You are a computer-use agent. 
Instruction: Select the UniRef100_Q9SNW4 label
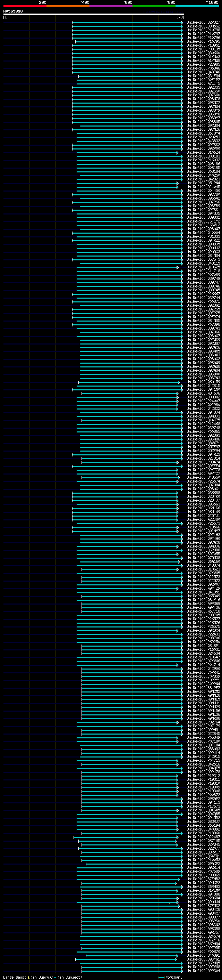(x=203, y=106)
